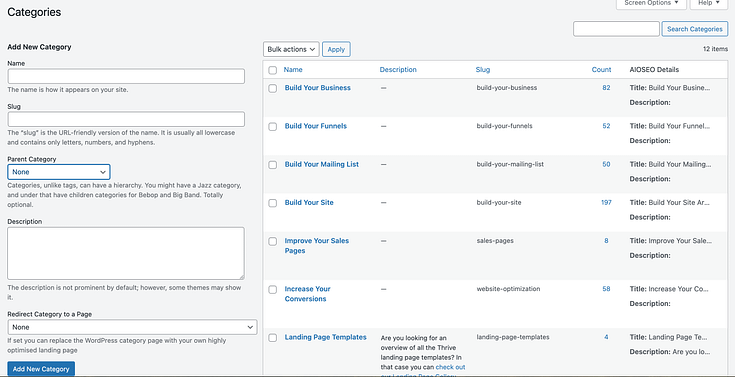Check the Build Your Mailing List checkbox
This screenshot has height=377, width=735.
pos(272,165)
